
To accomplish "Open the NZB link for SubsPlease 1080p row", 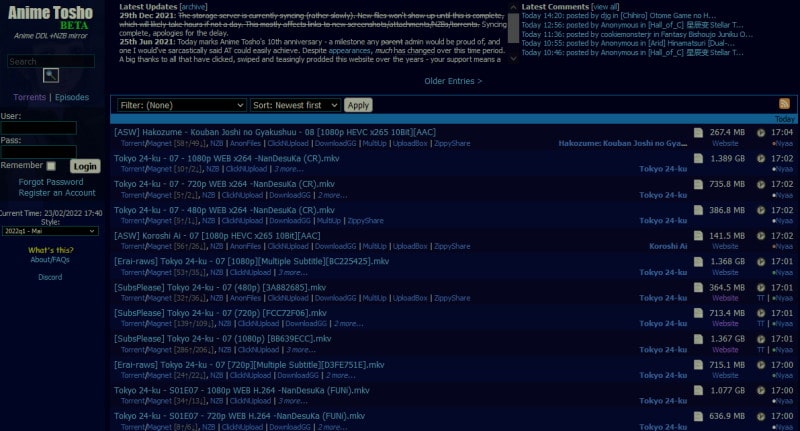I will pyautogui.click(x=224, y=349).
